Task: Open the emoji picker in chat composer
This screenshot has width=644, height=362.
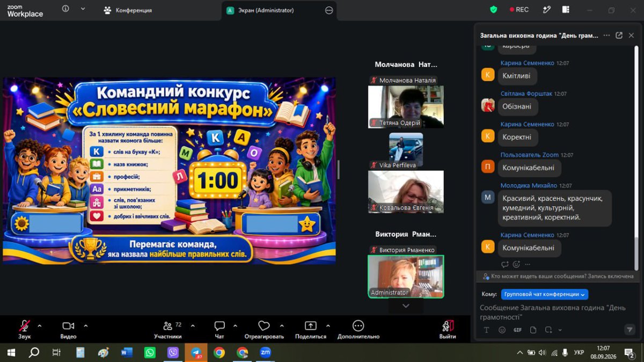Action: pos(502,330)
